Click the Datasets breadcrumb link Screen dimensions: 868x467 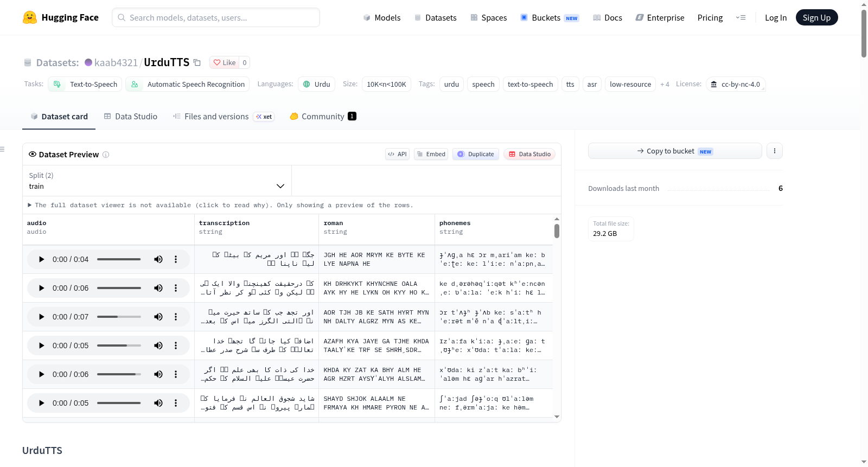point(58,62)
